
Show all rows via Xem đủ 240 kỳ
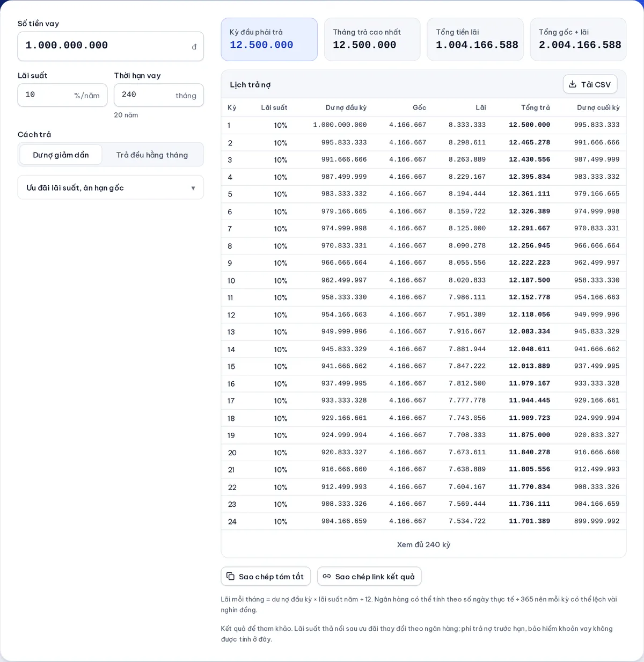[423, 544]
